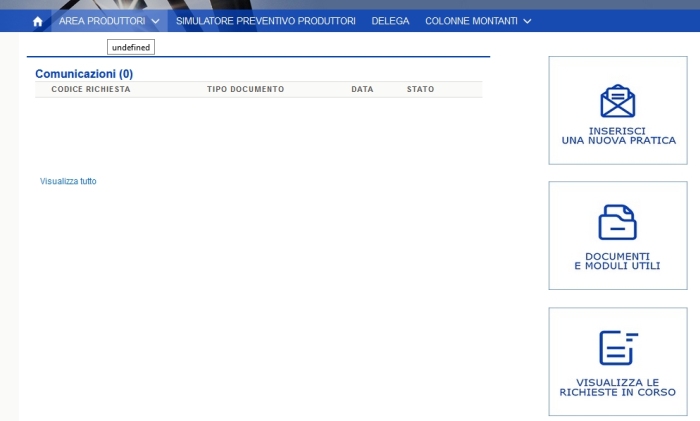Click the Tipo Documento column header
The image size is (700, 421).
[x=245, y=89]
